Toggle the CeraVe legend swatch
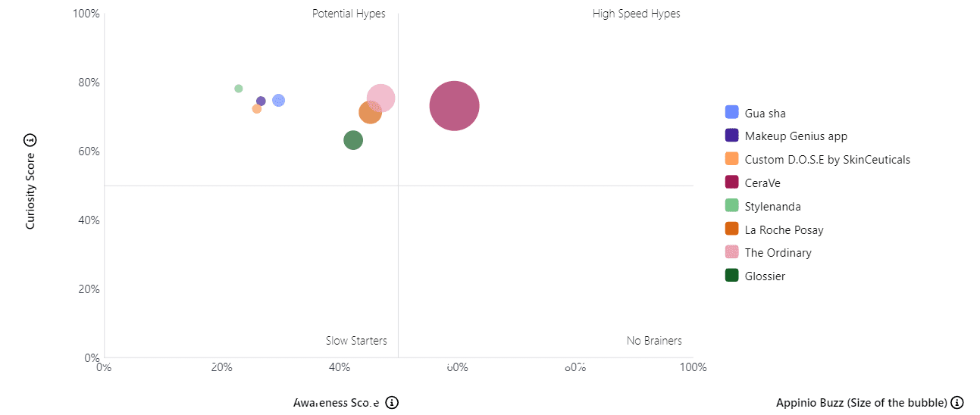 click(x=732, y=183)
